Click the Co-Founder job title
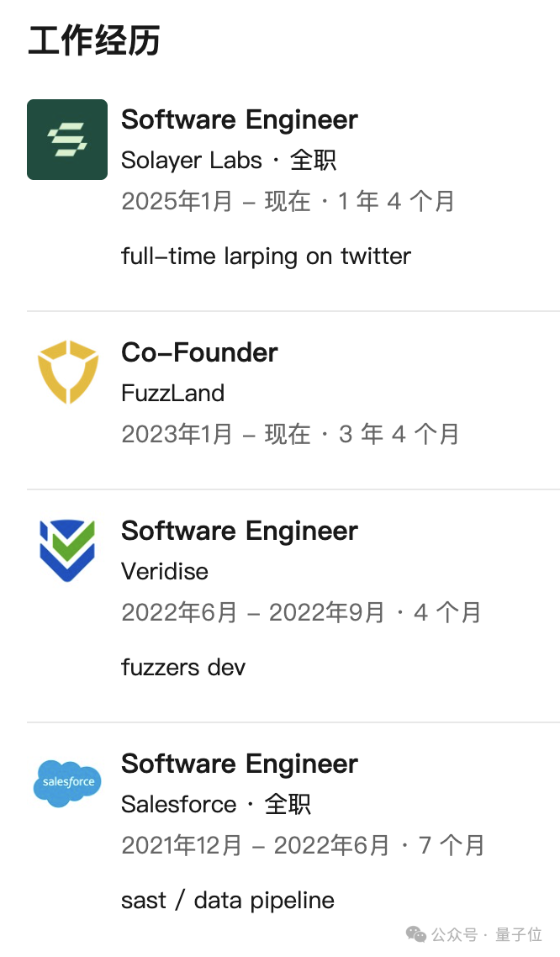The width and height of the screenshot is (560, 957). click(x=199, y=352)
